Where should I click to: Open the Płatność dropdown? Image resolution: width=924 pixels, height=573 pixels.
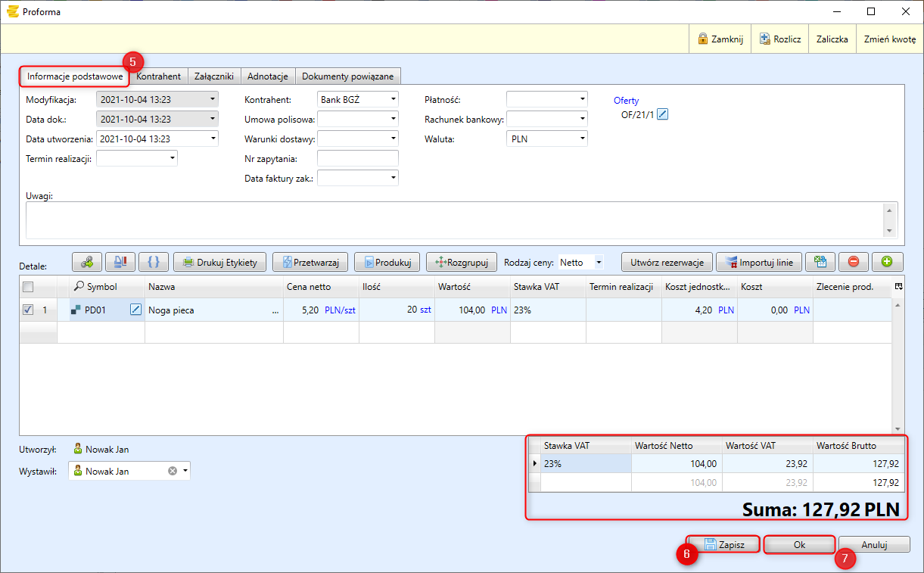[581, 99]
